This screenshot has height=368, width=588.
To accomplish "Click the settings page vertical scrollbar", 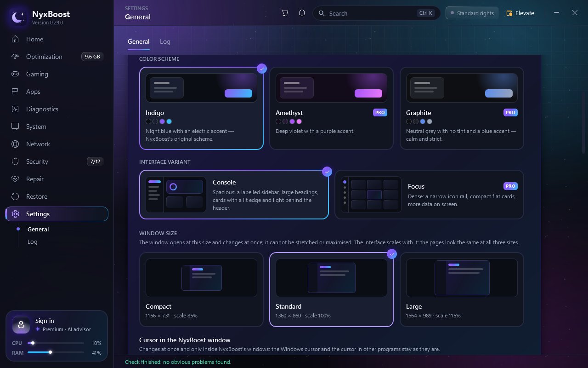I will tap(583, 122).
